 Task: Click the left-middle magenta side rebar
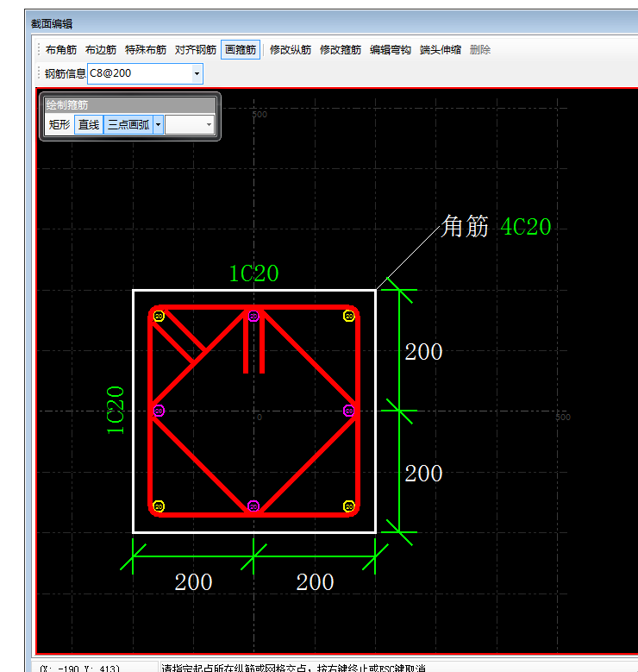[159, 411]
